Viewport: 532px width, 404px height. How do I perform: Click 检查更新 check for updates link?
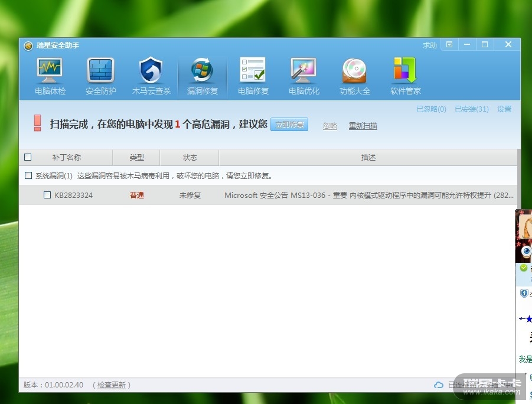tap(111, 385)
